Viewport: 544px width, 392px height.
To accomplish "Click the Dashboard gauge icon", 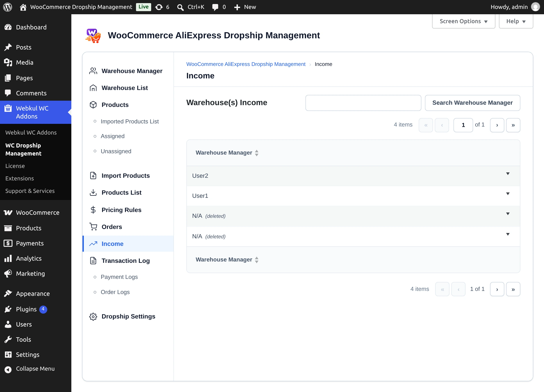I will pyautogui.click(x=8, y=27).
